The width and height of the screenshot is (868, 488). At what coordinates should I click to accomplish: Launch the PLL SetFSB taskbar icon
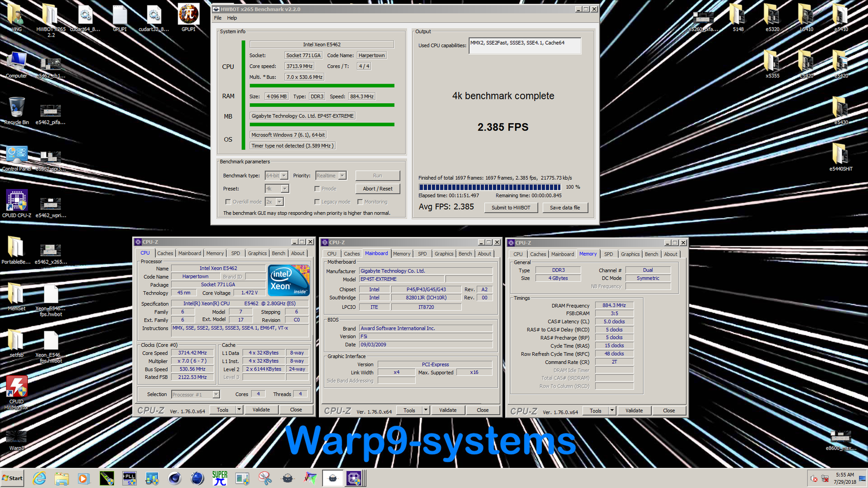coord(129,478)
